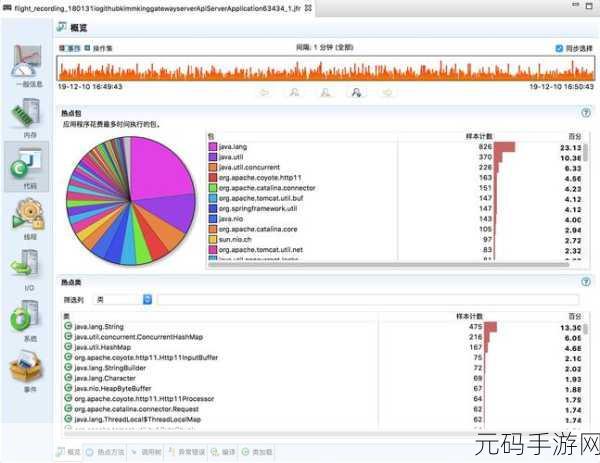Click into the class filter text field
Image resolution: width=600 pixels, height=463 pixels.
tap(368, 299)
